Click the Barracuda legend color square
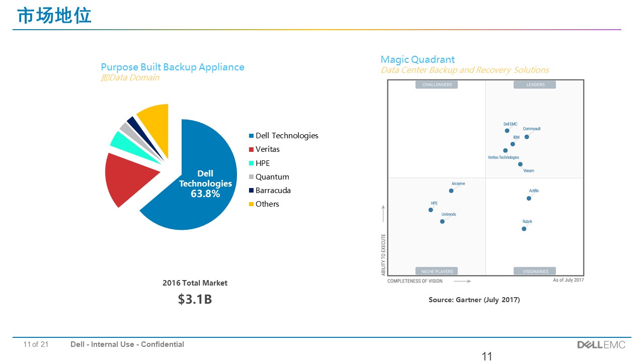 pos(251,191)
